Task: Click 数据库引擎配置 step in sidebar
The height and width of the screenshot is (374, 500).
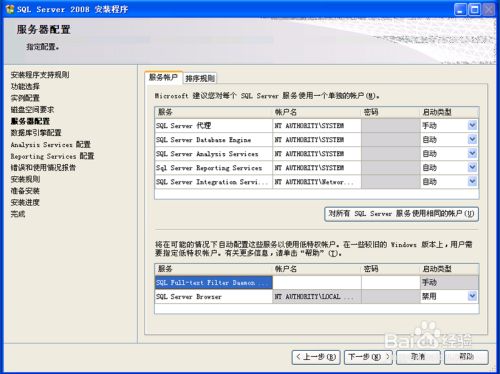Action: (36, 133)
